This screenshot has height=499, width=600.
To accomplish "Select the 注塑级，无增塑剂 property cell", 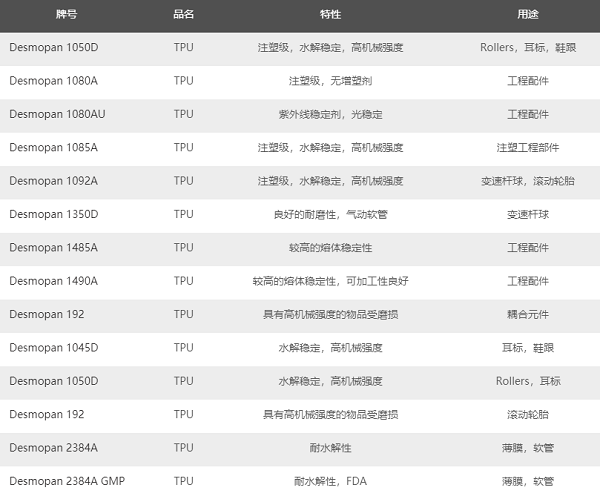I will (330, 81).
